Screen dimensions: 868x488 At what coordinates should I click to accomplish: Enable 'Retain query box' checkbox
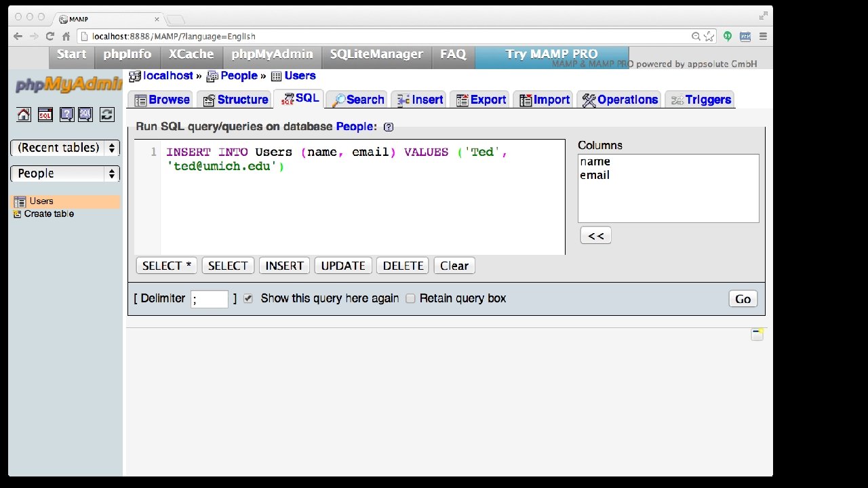coord(410,298)
